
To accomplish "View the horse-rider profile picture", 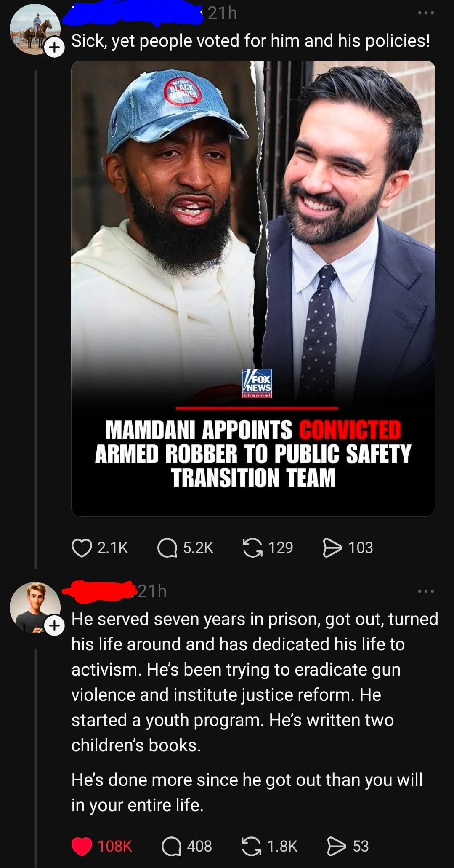I will tap(35, 29).
